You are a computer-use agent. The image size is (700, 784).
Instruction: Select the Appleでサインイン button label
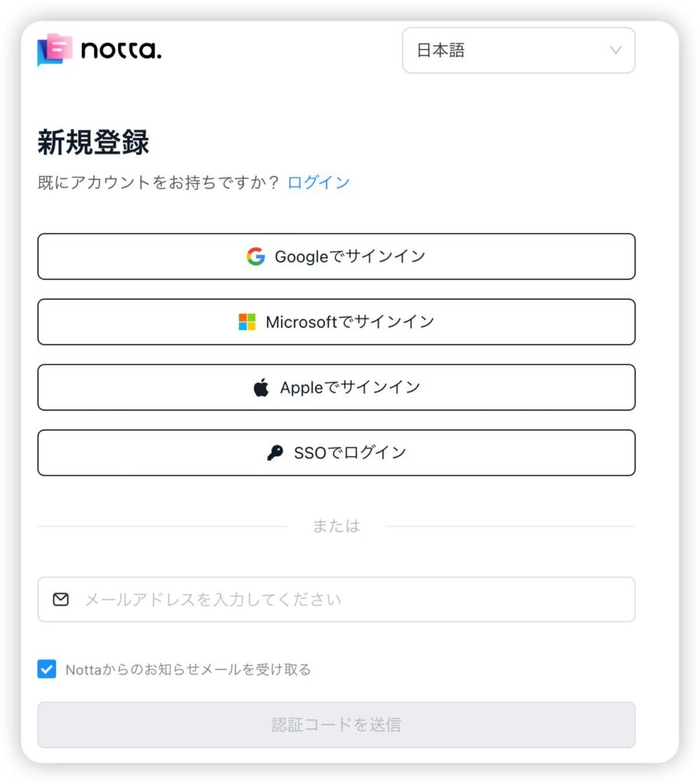tap(350, 387)
